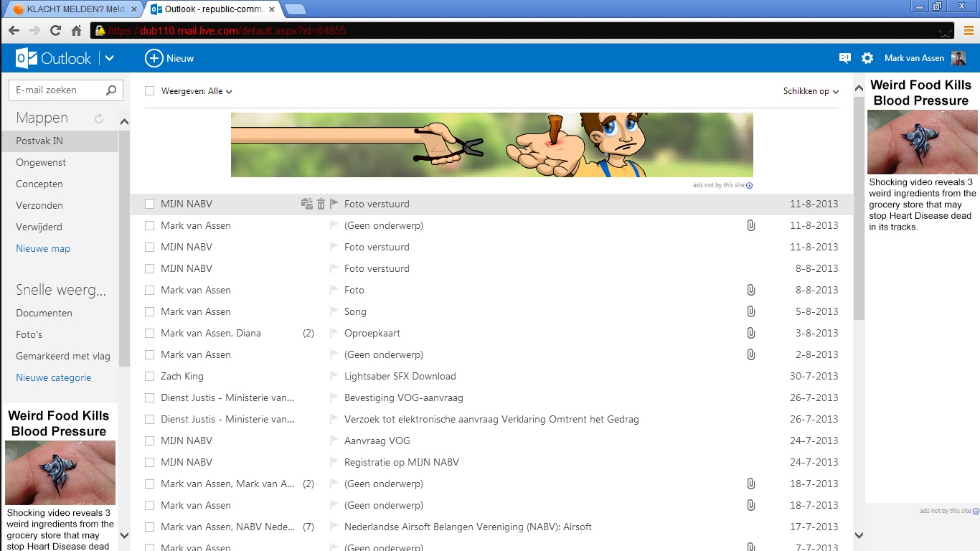Select checkbox for the Song email

(150, 311)
